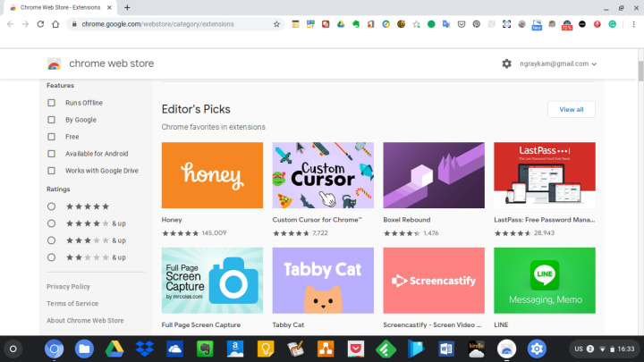Open the Pocket extension in toolbar
The height and width of the screenshot is (362, 644).
(462, 24)
